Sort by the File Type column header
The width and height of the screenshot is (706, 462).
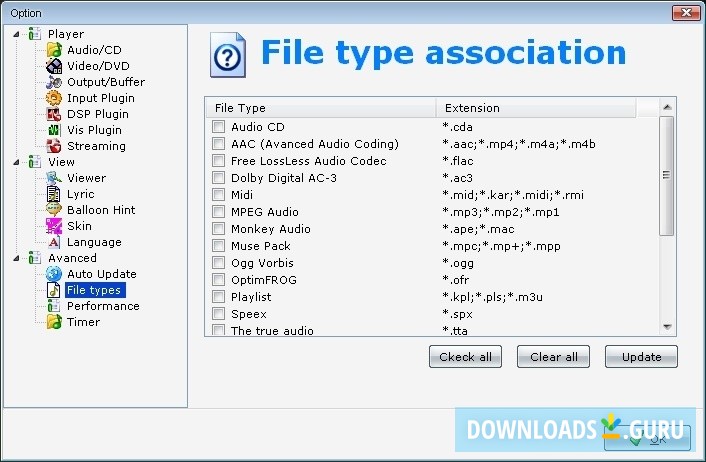point(321,108)
